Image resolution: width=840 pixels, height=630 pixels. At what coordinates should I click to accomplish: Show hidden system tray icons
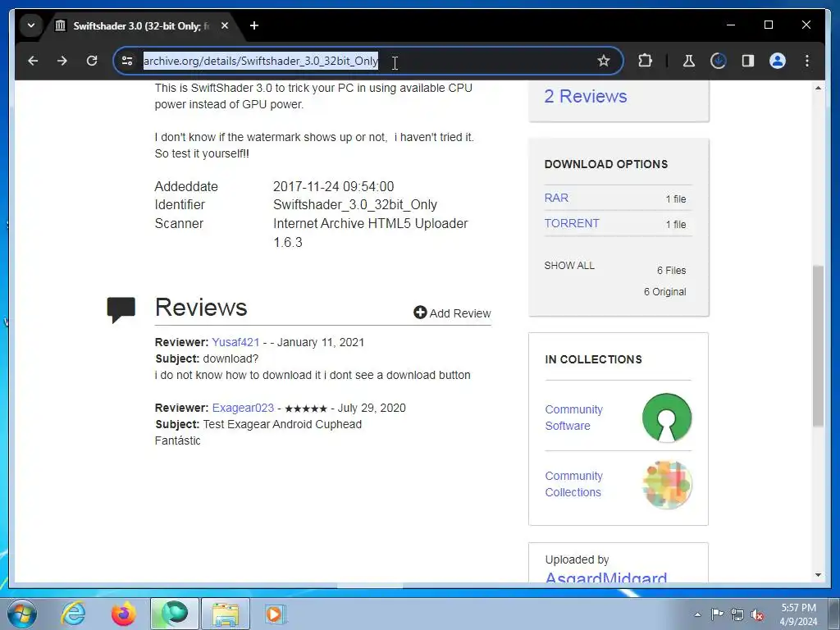pyautogui.click(x=697, y=614)
